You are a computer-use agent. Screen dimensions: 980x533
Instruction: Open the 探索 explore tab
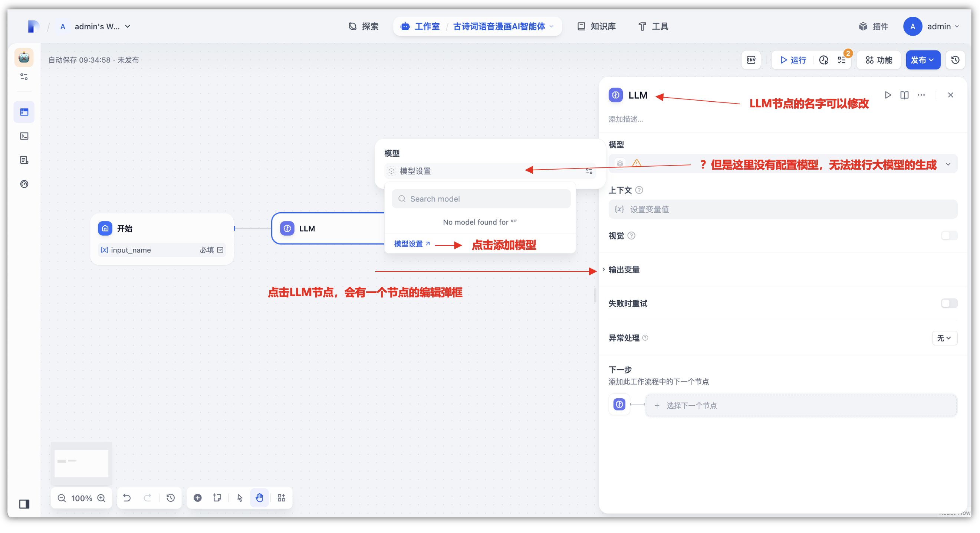coord(363,26)
